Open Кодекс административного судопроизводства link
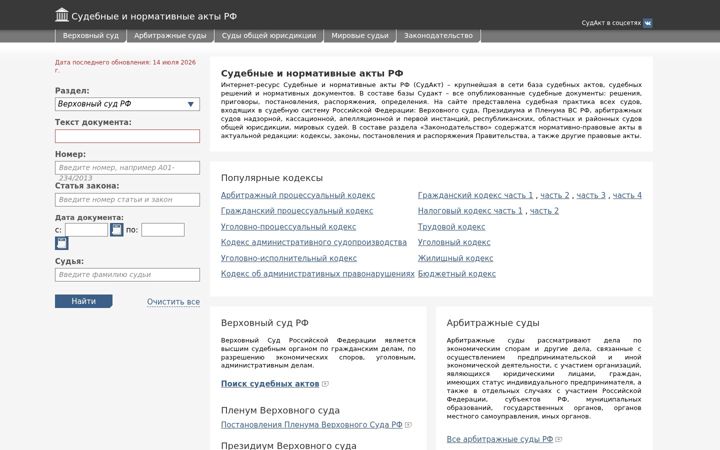The height and width of the screenshot is (450, 720). coord(314,242)
